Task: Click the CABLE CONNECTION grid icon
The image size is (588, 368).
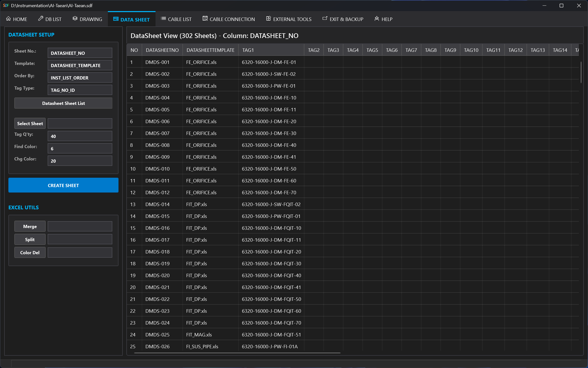Action: pos(205,19)
